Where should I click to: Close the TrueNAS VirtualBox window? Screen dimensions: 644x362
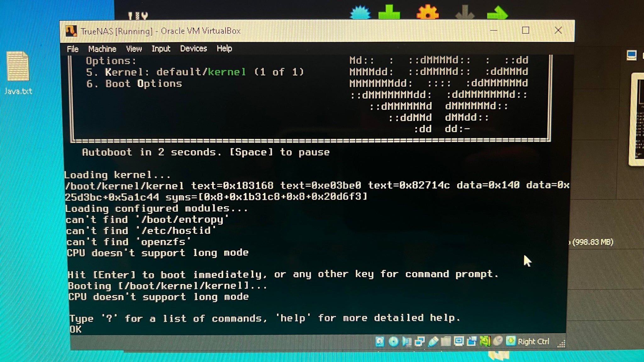(558, 30)
